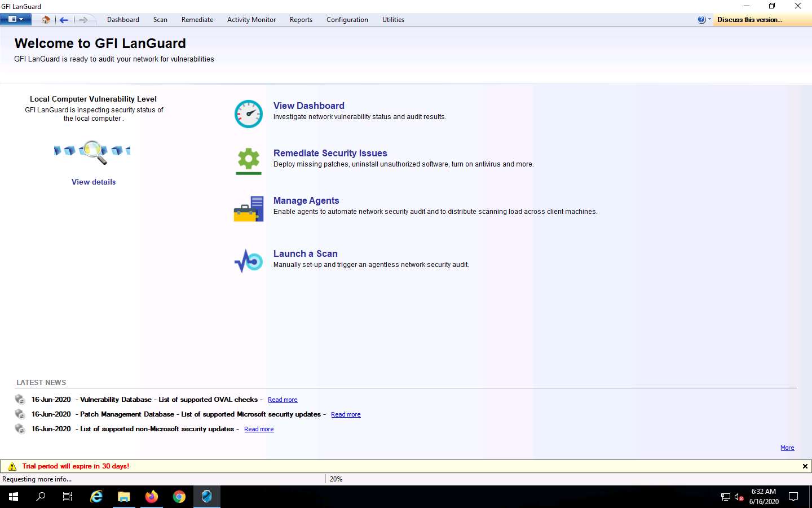Click the Home icon in toolbar
Image resolution: width=812 pixels, height=508 pixels.
[x=46, y=20]
